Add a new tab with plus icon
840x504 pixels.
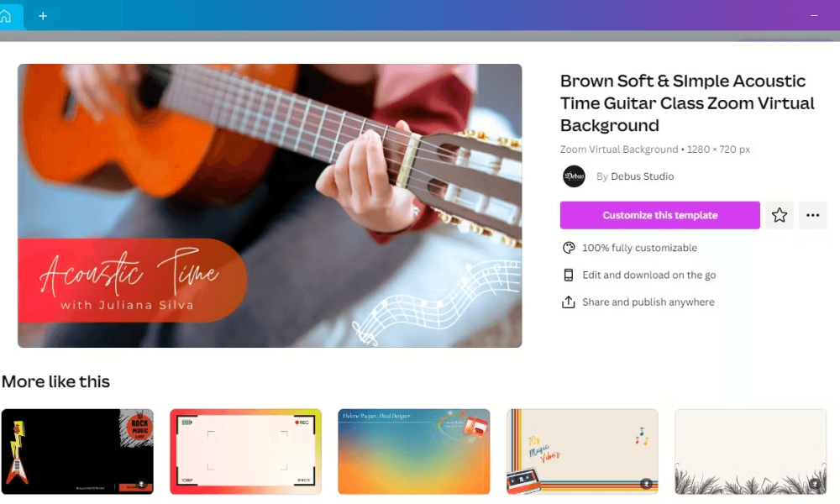click(x=43, y=16)
